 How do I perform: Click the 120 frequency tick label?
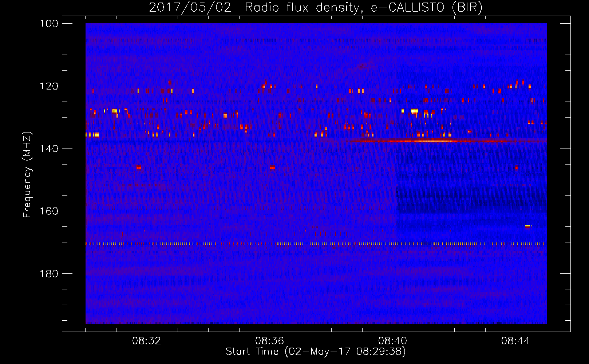tap(49, 86)
